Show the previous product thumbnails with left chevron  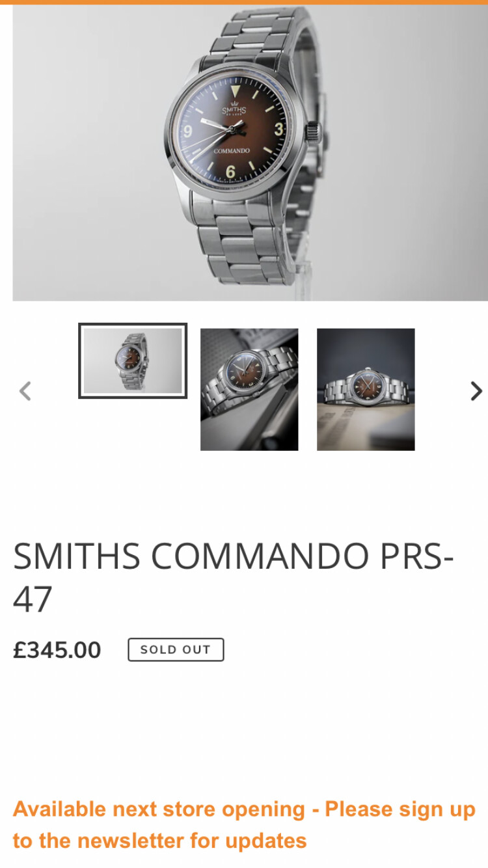coord(25,391)
